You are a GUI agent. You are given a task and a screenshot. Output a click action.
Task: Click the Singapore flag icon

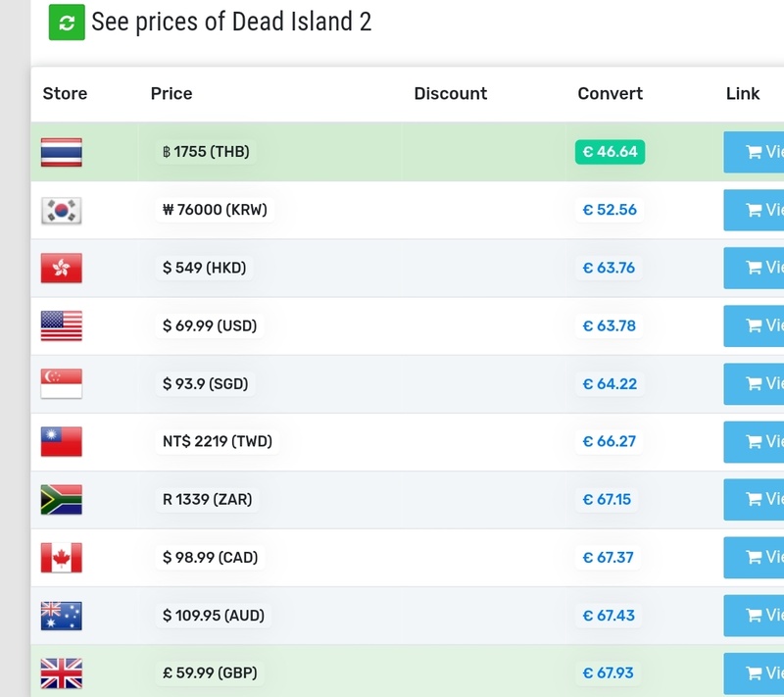click(62, 383)
